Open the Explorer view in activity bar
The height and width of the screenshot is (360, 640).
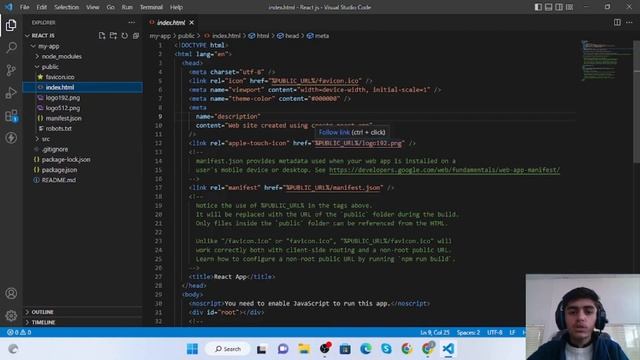click(11, 25)
